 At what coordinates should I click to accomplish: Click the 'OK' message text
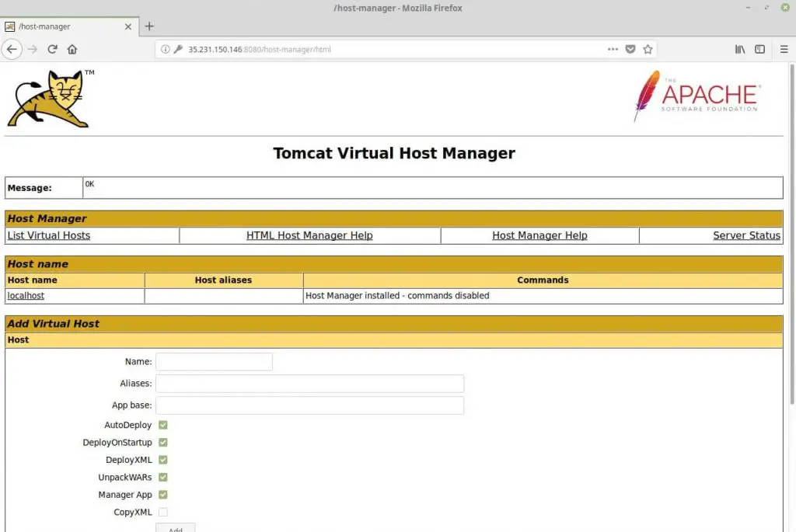(89, 184)
